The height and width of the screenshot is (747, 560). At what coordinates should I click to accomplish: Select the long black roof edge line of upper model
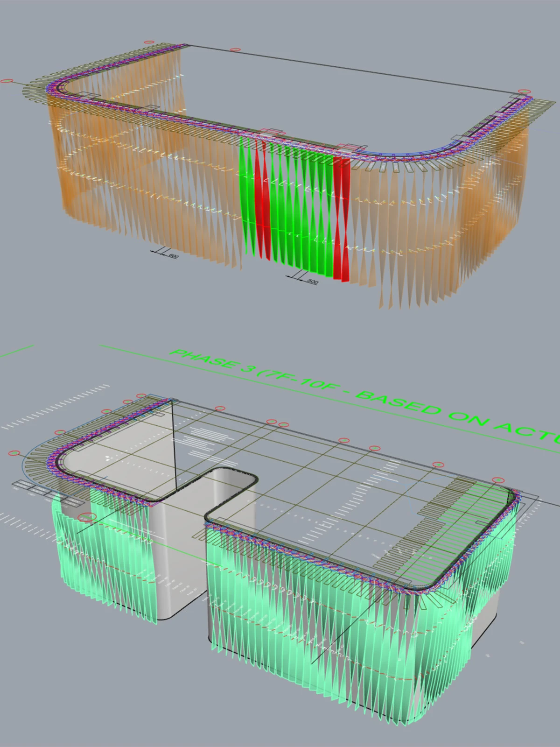coord(355,69)
